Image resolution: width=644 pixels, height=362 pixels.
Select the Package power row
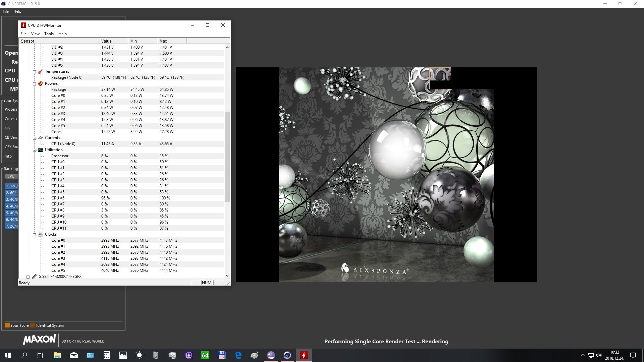122,89
